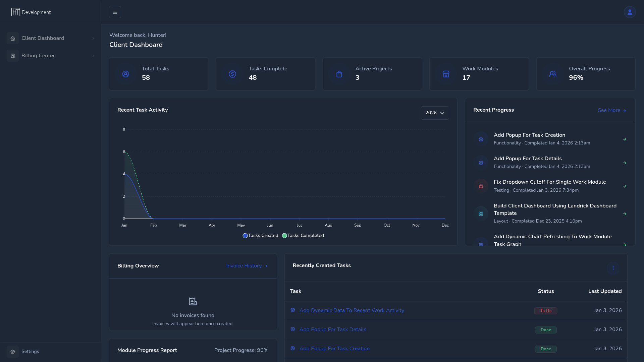Open the Add Popup For Task Details task link
The width and height of the screenshot is (644, 362).
click(332, 329)
